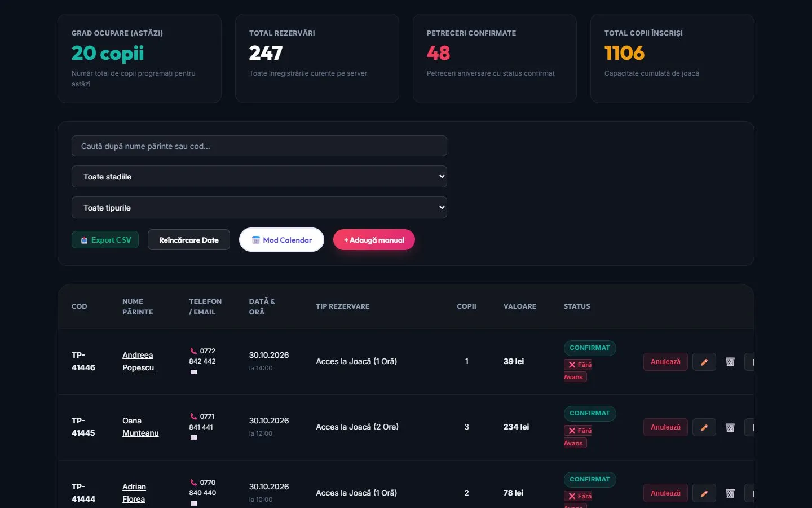
Task: Open Andreea Popescu parent link
Action: pos(138,361)
